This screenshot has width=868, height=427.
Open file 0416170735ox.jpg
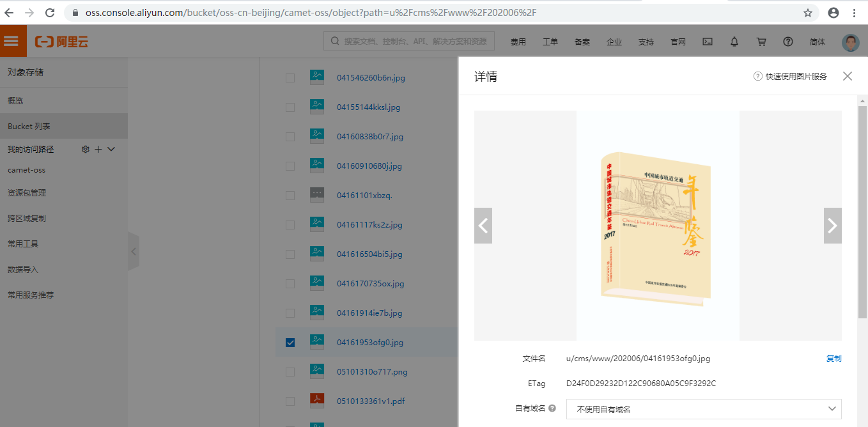(371, 284)
